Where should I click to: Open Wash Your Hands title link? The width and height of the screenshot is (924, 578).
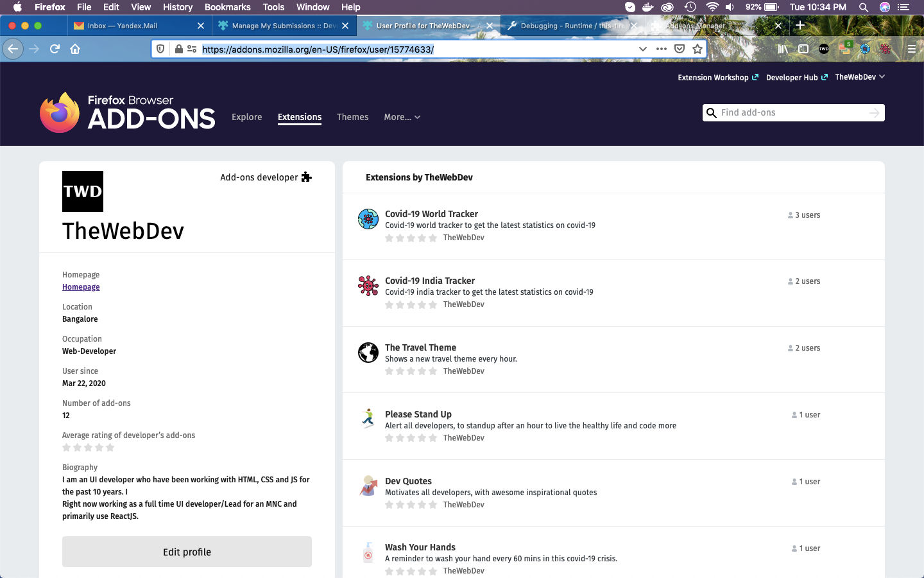click(x=420, y=547)
